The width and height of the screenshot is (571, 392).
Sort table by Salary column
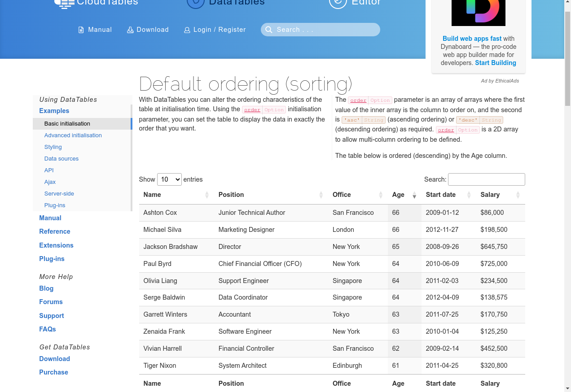click(499, 195)
